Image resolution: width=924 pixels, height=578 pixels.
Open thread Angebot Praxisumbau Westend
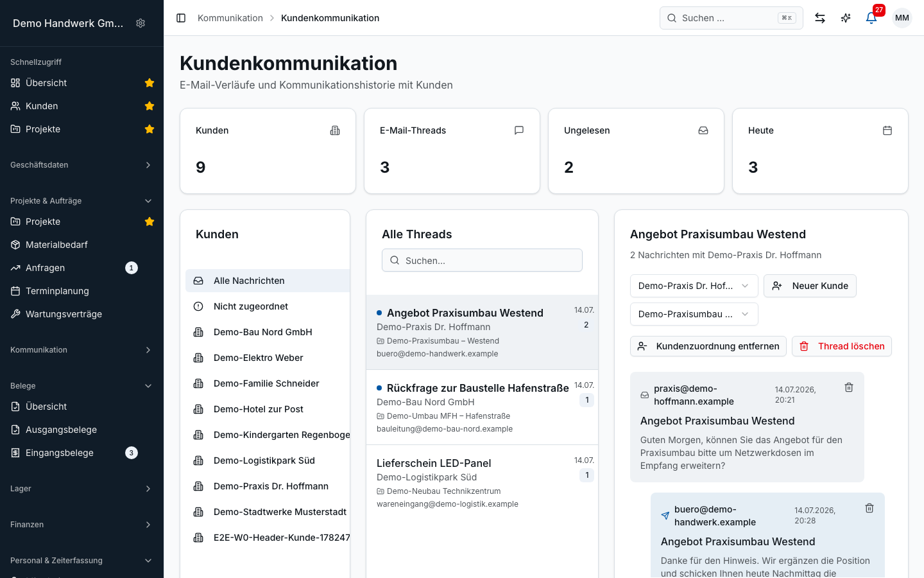pos(482,332)
